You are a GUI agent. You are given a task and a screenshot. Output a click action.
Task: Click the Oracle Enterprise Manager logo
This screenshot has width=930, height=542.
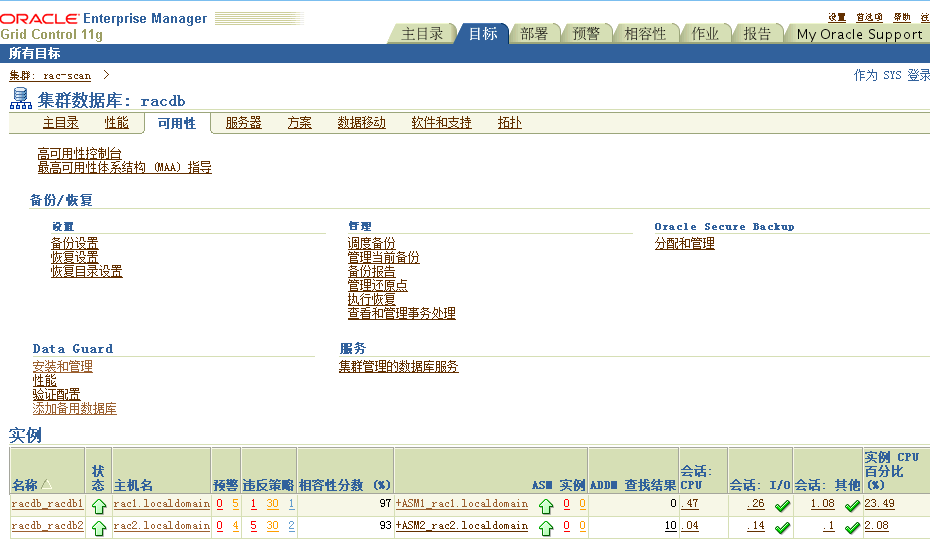click(x=104, y=19)
